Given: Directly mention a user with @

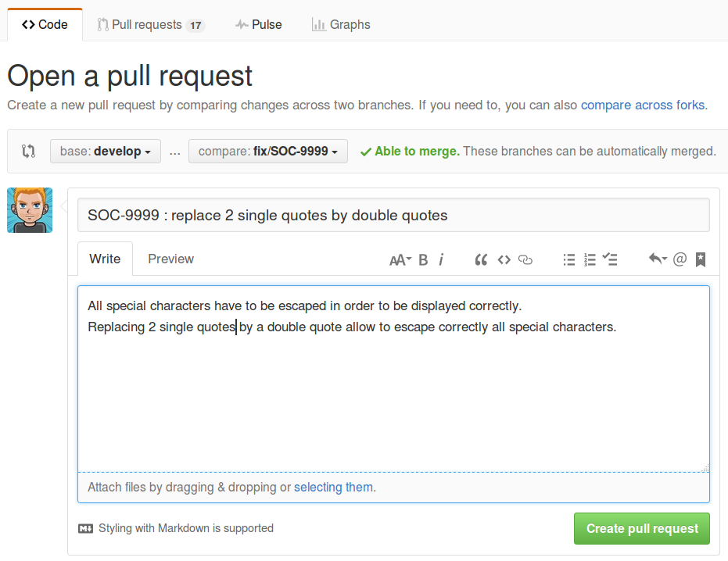Looking at the screenshot, I should pyautogui.click(x=679, y=259).
